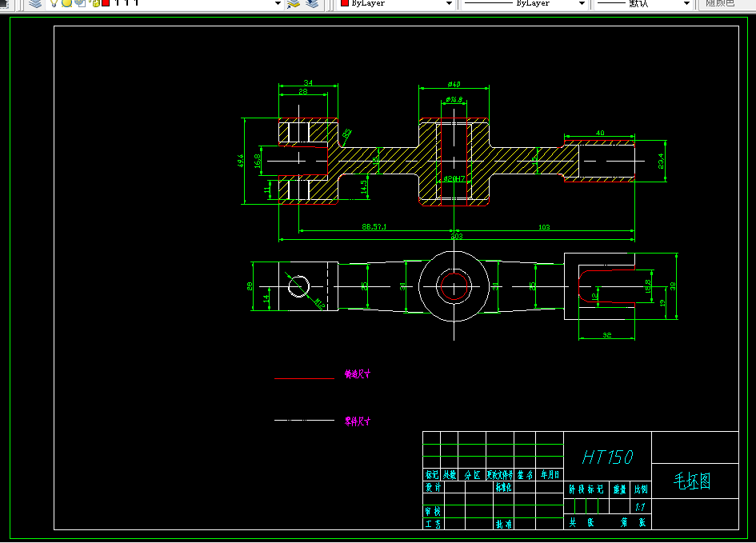Select the 14.5 dimension text
The width and height of the screenshot is (756, 543).
[363, 187]
